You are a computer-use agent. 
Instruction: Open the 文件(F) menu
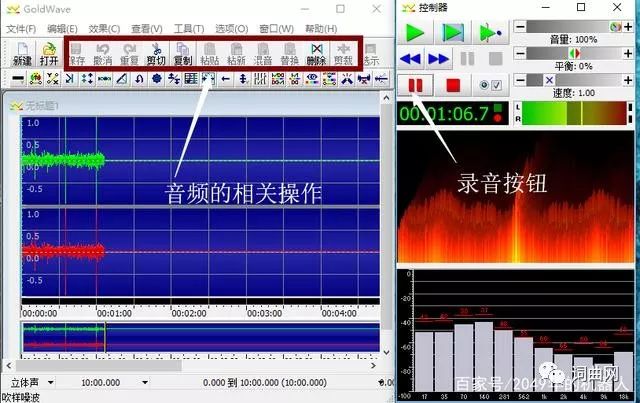21,29
